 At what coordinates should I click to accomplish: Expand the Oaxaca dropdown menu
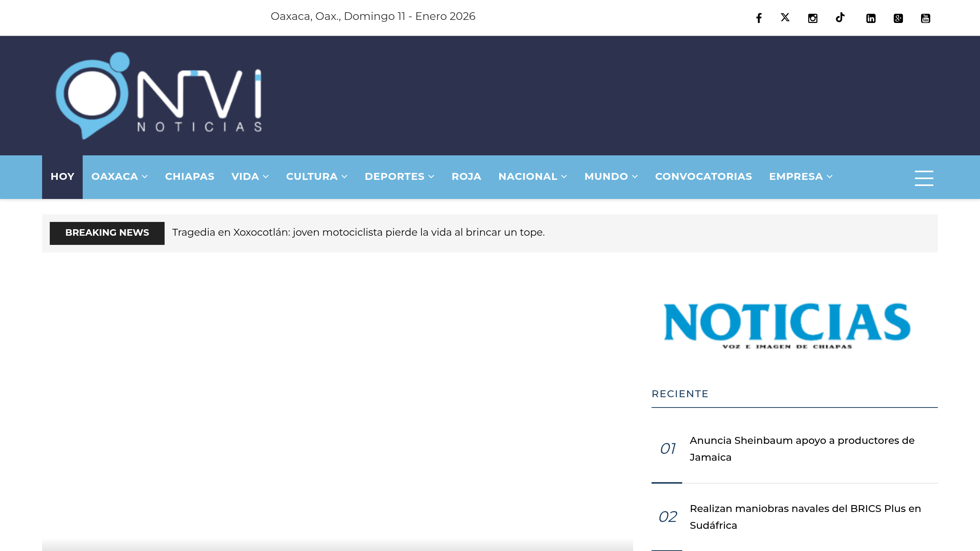[119, 176]
